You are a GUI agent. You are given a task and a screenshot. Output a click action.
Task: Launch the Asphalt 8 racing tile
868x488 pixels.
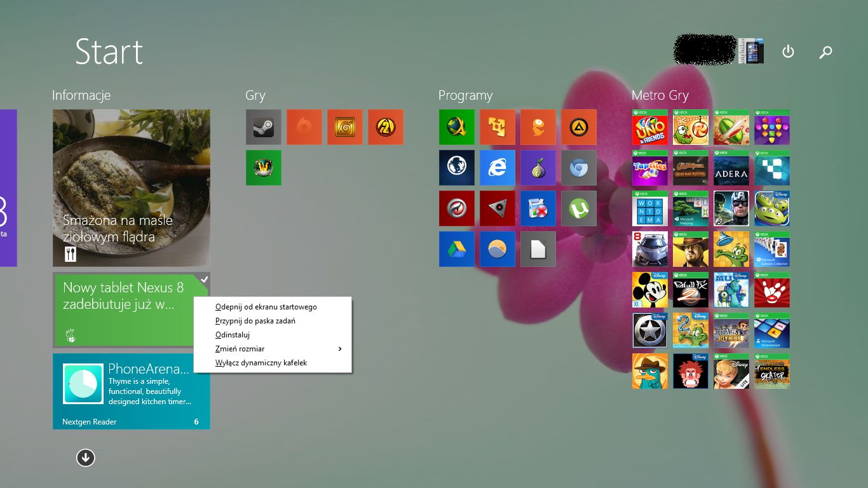pos(650,249)
